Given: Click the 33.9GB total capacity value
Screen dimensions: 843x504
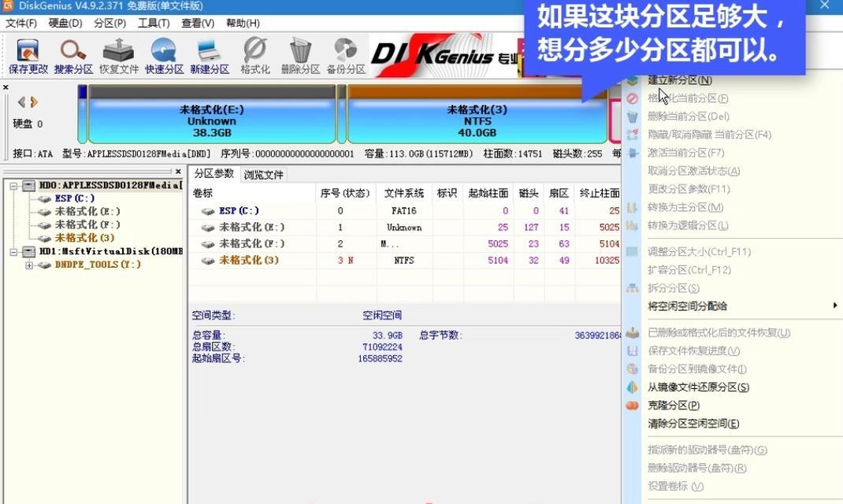Looking at the screenshot, I should pyautogui.click(x=387, y=335).
